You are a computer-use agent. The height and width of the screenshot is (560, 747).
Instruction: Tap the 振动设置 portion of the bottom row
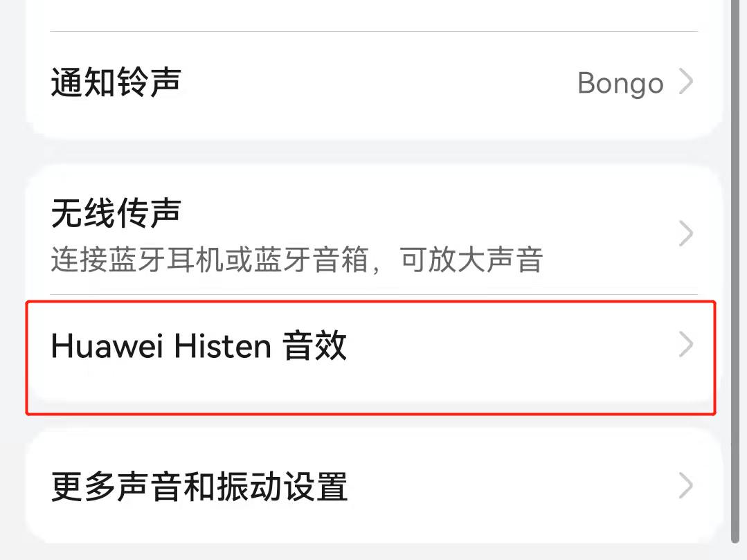click(x=282, y=486)
